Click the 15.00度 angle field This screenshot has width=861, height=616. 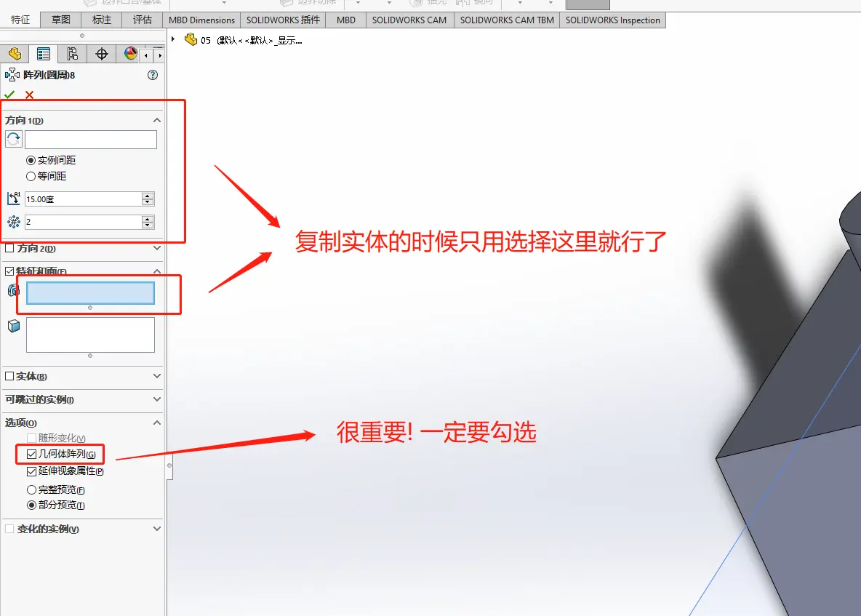[83, 199]
